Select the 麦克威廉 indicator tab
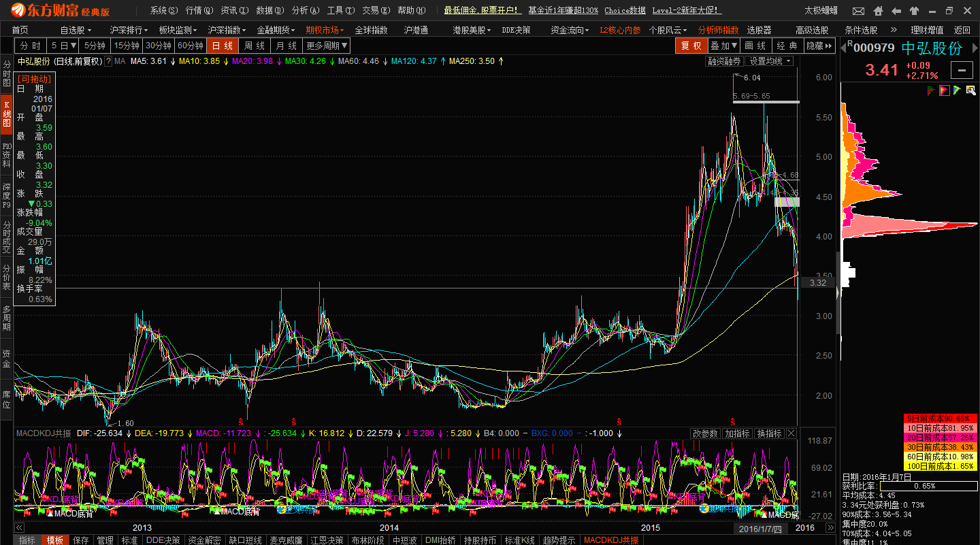 coord(286,540)
